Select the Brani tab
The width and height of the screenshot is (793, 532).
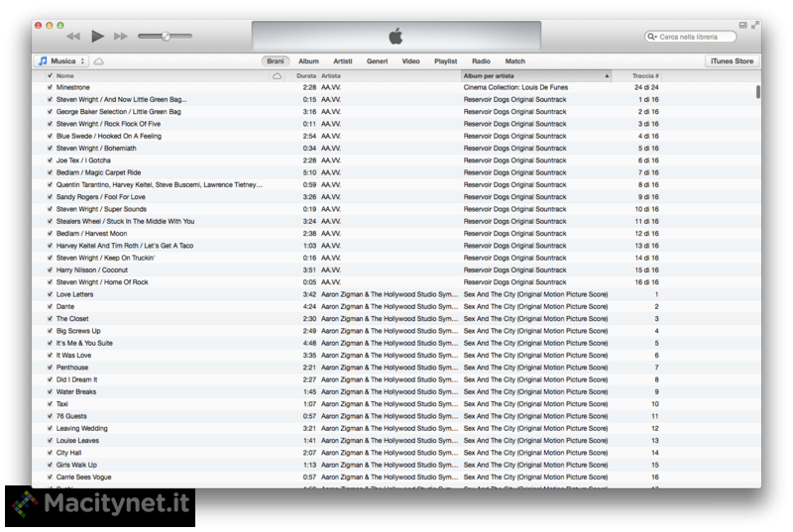[276, 61]
